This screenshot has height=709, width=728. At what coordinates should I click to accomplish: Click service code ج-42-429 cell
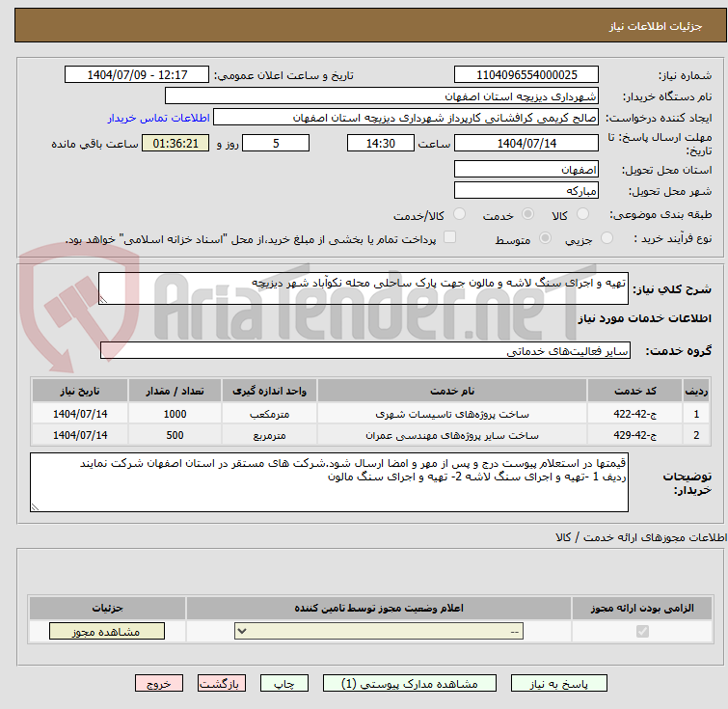[634, 435]
